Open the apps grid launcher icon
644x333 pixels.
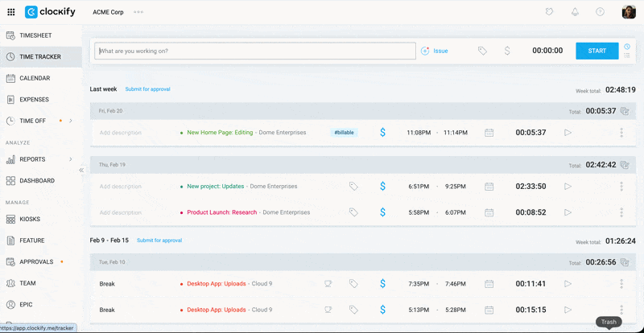tap(10, 12)
